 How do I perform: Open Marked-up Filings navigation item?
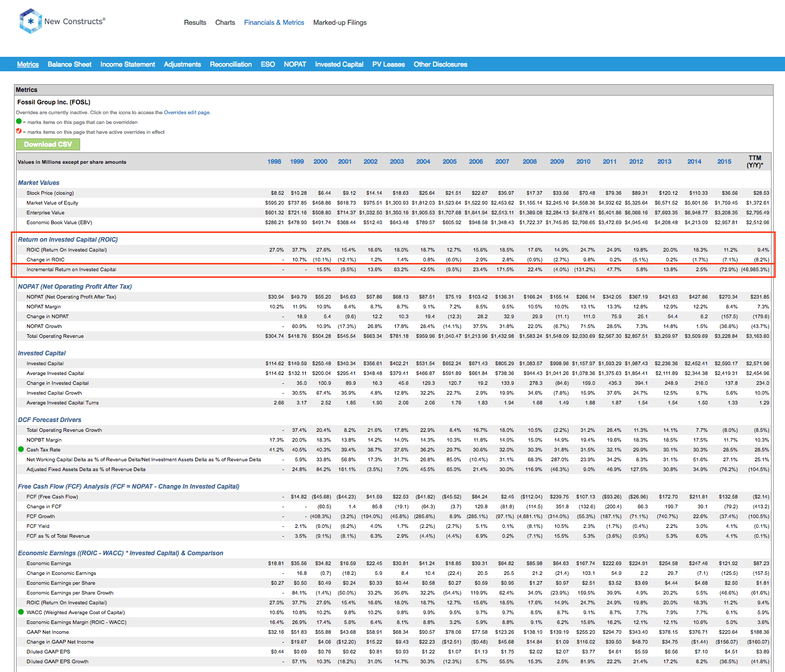[x=340, y=23]
